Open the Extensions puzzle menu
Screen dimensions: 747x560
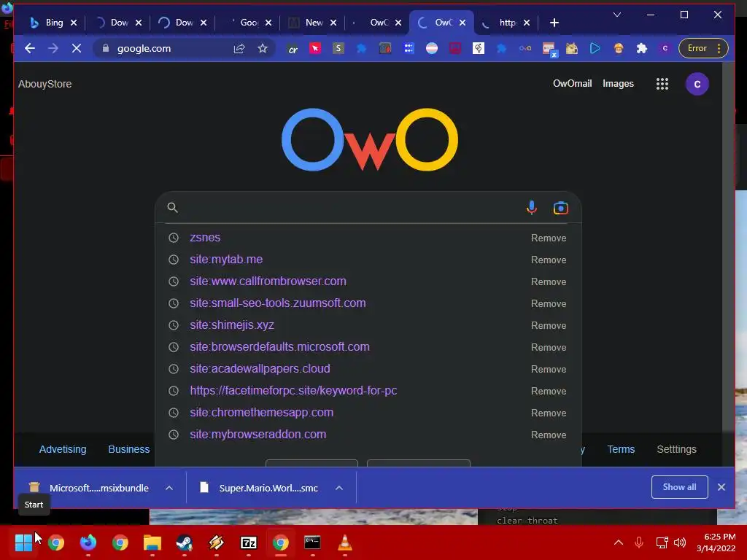(642, 48)
